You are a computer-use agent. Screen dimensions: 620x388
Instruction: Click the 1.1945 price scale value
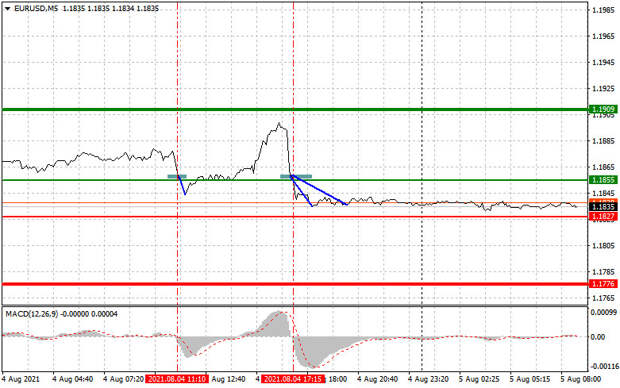(x=603, y=62)
